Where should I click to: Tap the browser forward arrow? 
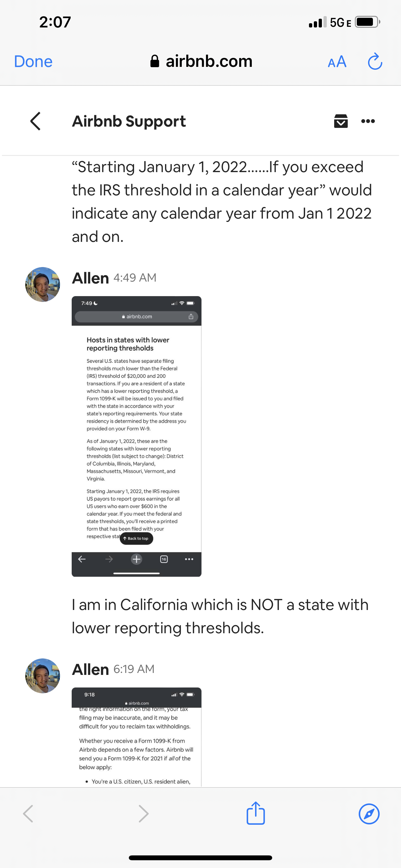tap(144, 814)
